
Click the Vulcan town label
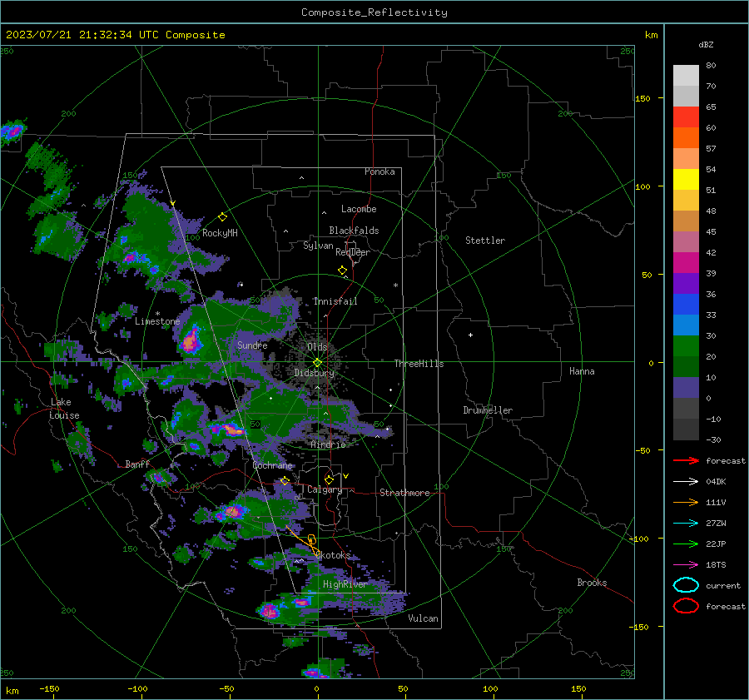[x=423, y=618]
